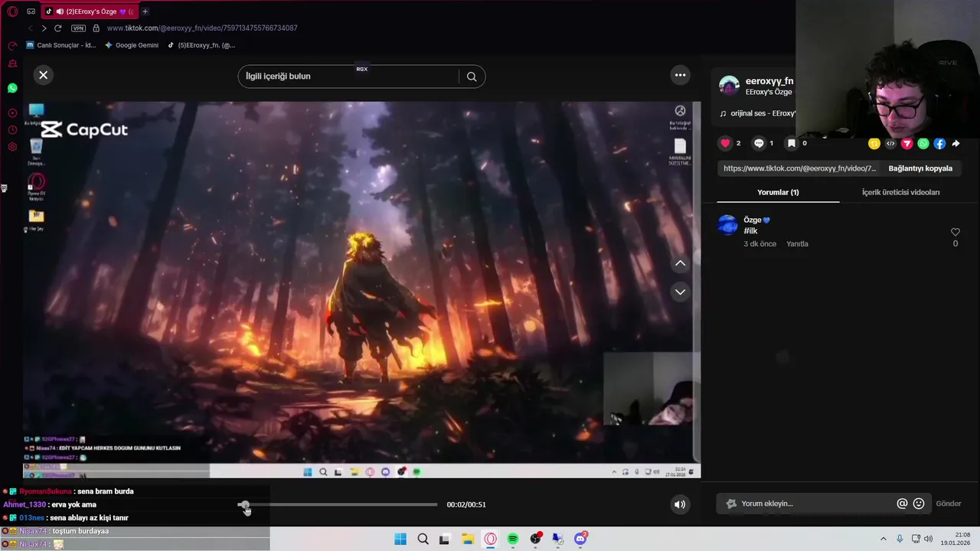Go to previous video with up chevron
This screenshot has width=980, height=551.
click(x=680, y=263)
